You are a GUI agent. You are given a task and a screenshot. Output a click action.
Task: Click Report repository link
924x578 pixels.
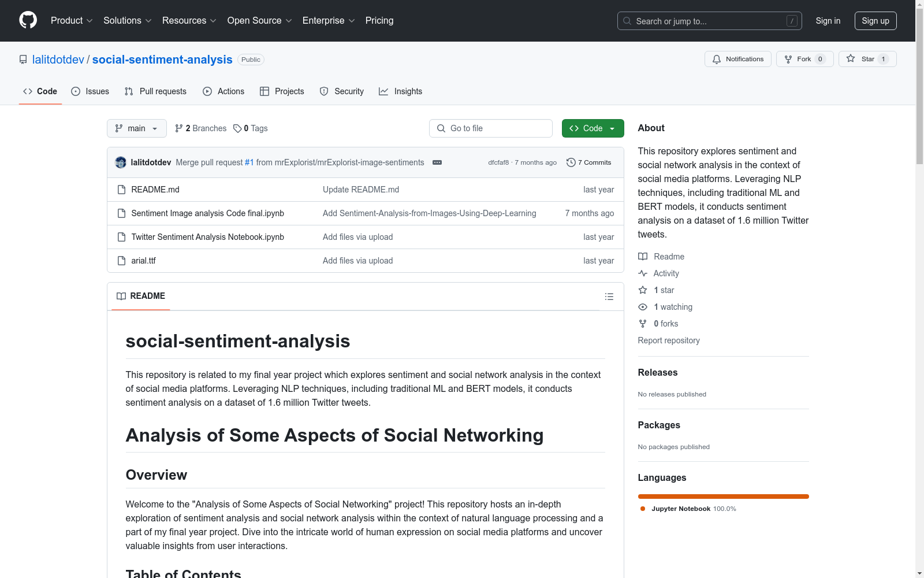pyautogui.click(x=669, y=340)
